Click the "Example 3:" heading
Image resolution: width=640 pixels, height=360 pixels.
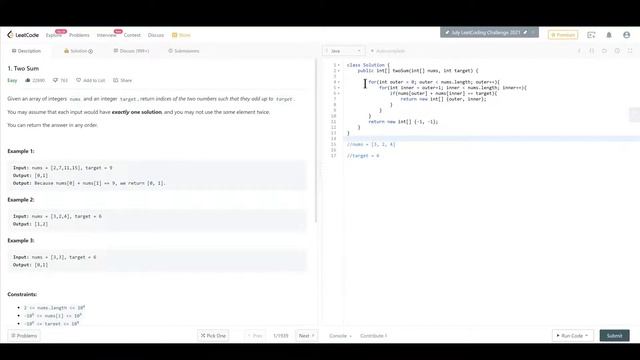(x=21, y=240)
